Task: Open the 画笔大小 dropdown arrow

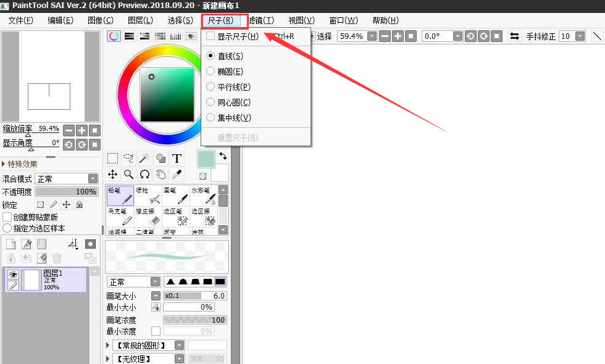Action: pyautogui.click(x=156, y=296)
